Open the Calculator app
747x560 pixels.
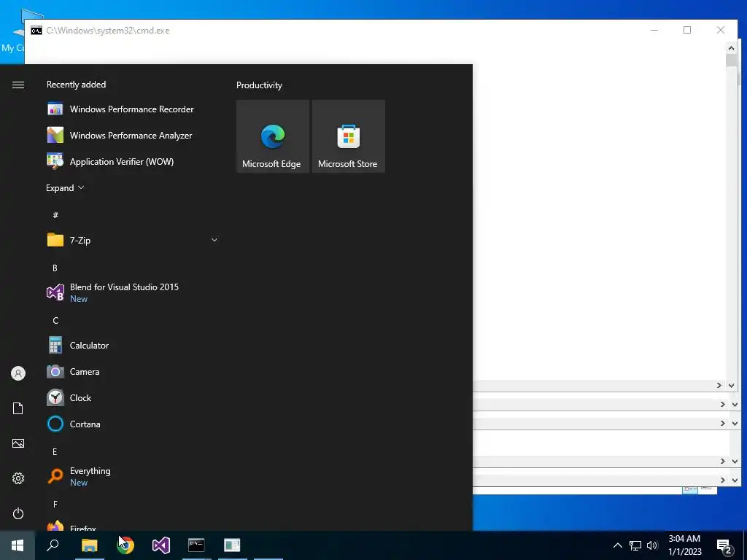coord(132,345)
